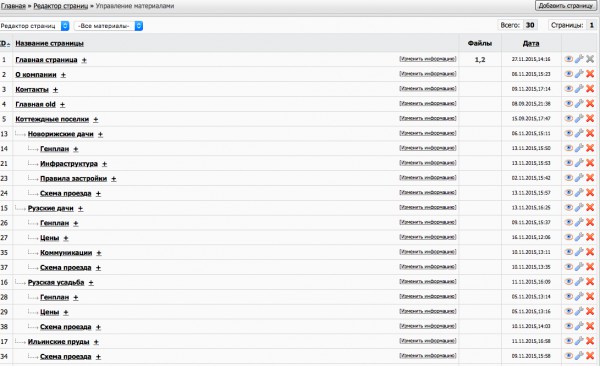The height and width of the screenshot is (366, 600).
Task: Click the Добавить страницу button
Action: point(566,6)
